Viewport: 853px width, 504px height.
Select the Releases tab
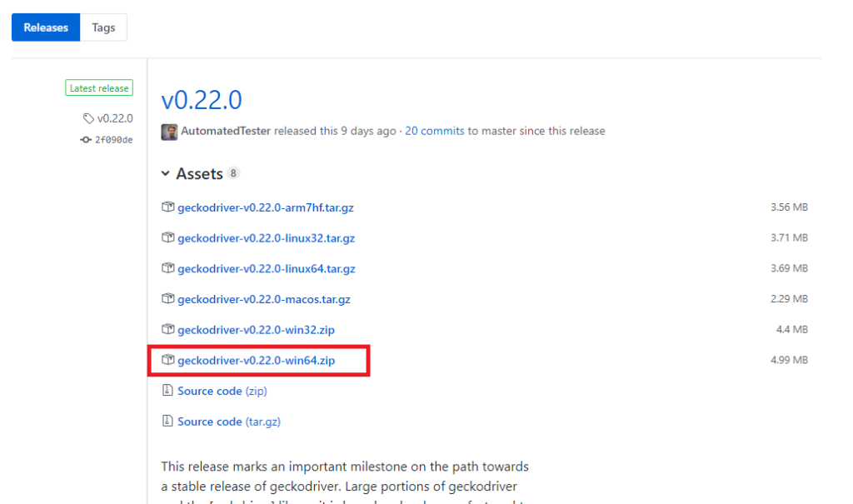click(x=46, y=27)
